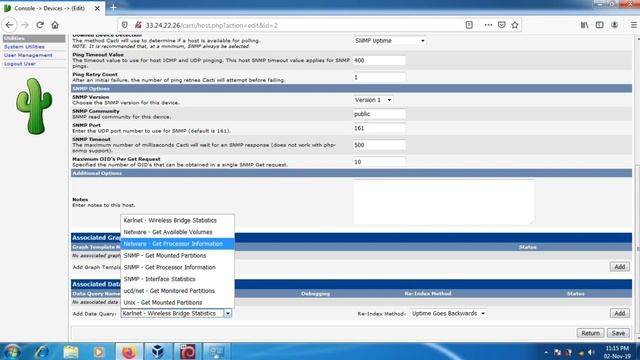The width and height of the screenshot is (640, 360).
Task: Click inside the Notes text area
Action: pos(444,202)
